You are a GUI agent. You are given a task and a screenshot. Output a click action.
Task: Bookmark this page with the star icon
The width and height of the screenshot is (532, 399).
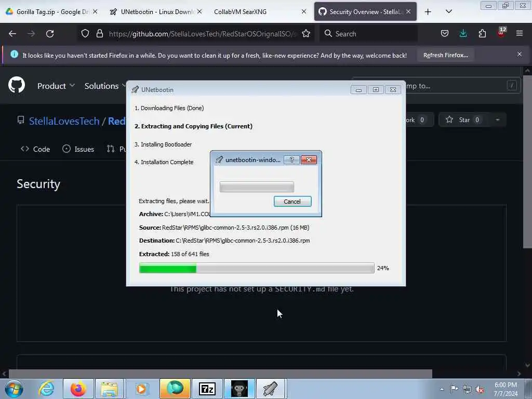[x=306, y=34]
